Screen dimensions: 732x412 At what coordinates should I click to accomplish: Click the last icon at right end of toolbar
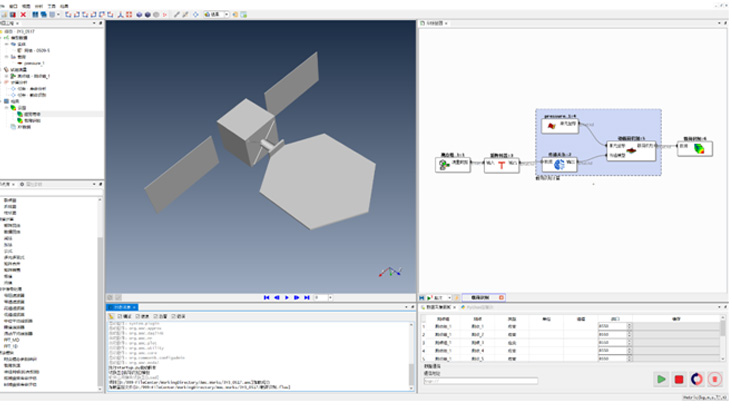tap(244, 15)
